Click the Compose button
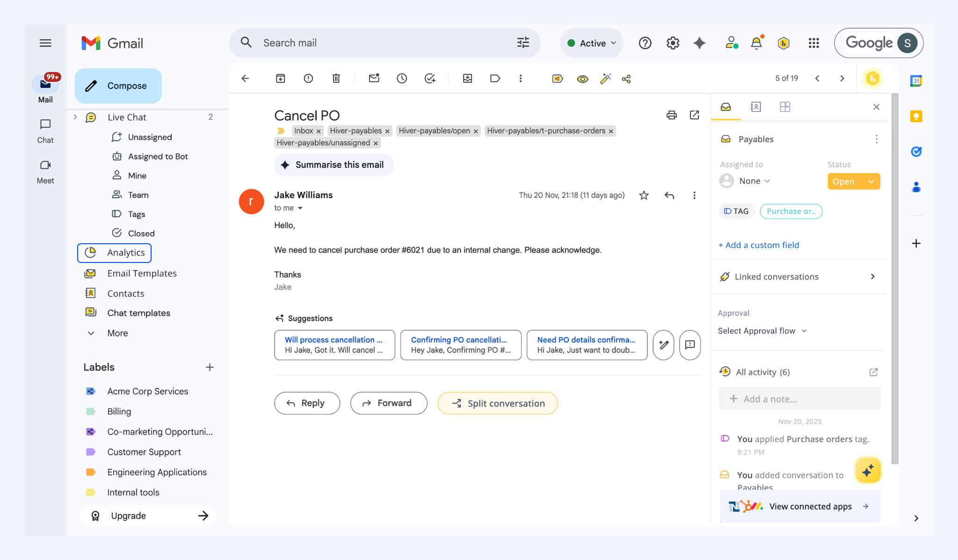This screenshot has width=958, height=560. pos(118,86)
